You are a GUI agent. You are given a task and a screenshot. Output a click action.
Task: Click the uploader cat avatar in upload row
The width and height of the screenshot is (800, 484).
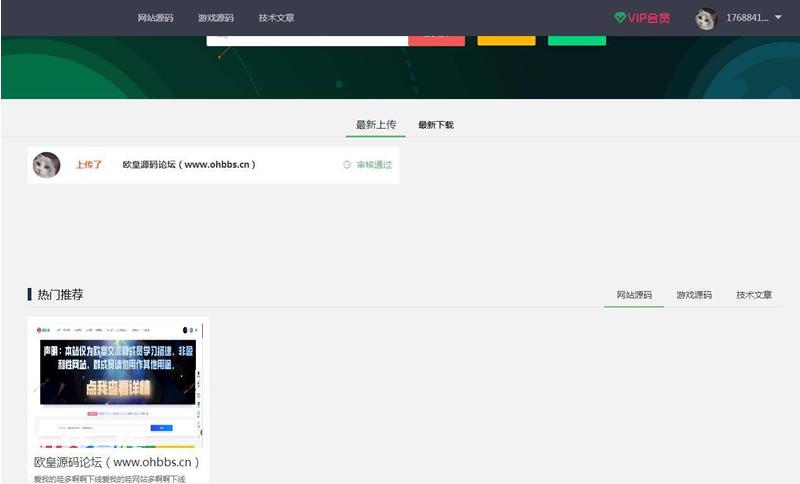click(x=46, y=165)
